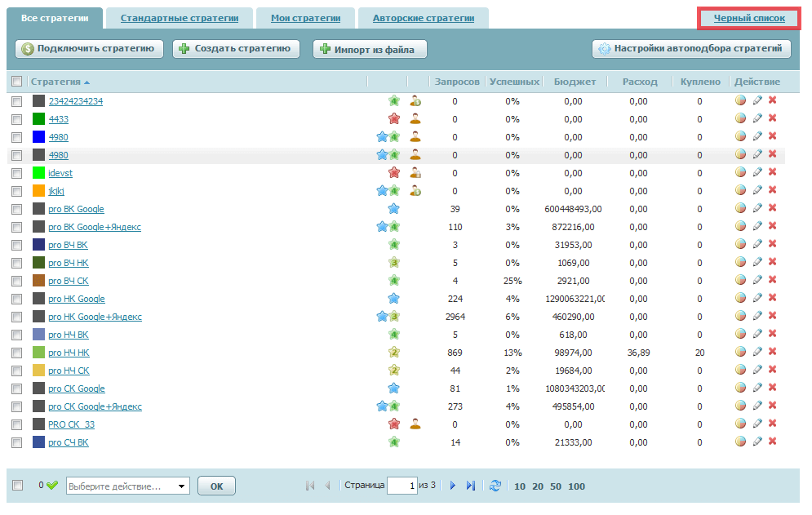Screen dimensions: 812x515
Task: Click the budget value "600448493,00"
Action: click(x=573, y=209)
